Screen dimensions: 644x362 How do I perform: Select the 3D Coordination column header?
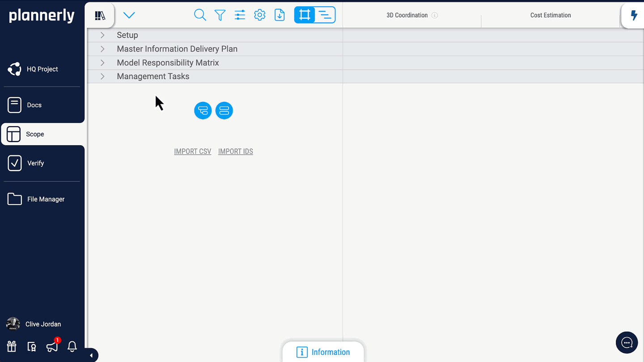coord(407,15)
